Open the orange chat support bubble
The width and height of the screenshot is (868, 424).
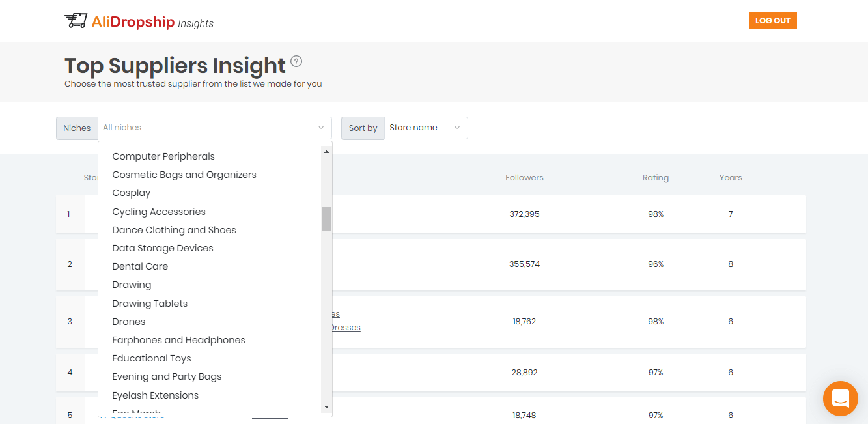840,398
